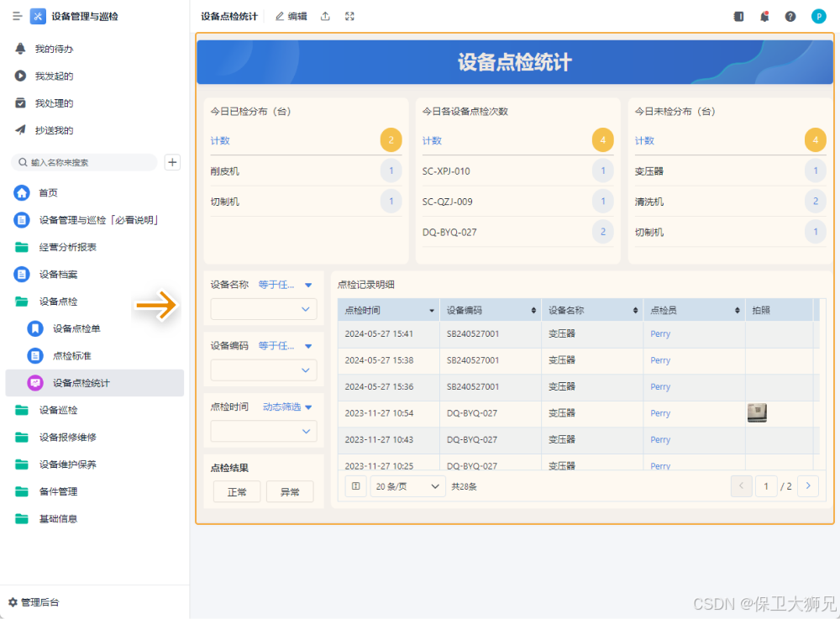Image resolution: width=840 pixels, height=619 pixels.
Task: Filter 点检结果 by 正常
Action: pos(237,491)
